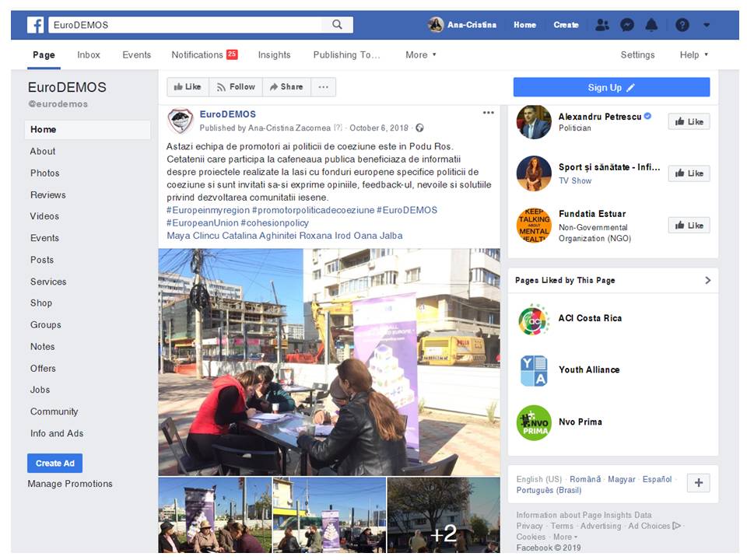Open the main post photo
Image resolution: width=747 pixels, height=560 pixels.
(x=329, y=362)
